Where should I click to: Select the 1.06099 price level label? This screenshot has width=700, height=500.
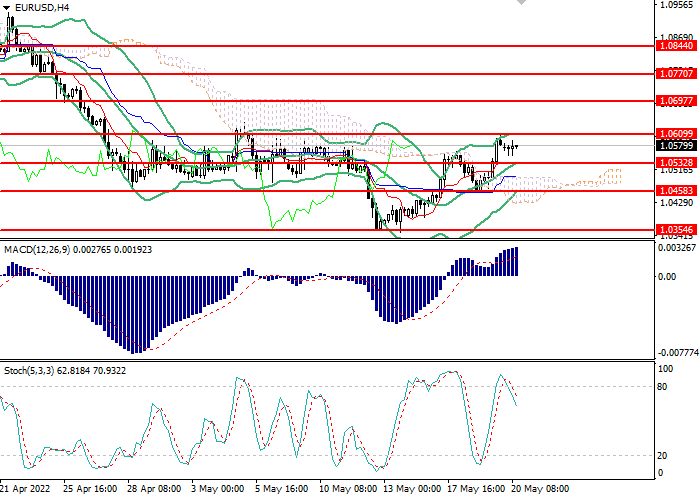[677, 133]
